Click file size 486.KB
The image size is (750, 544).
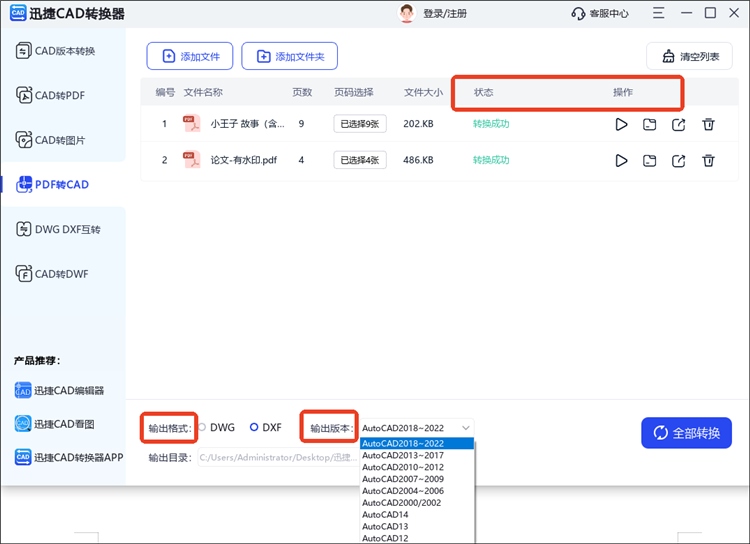418,160
